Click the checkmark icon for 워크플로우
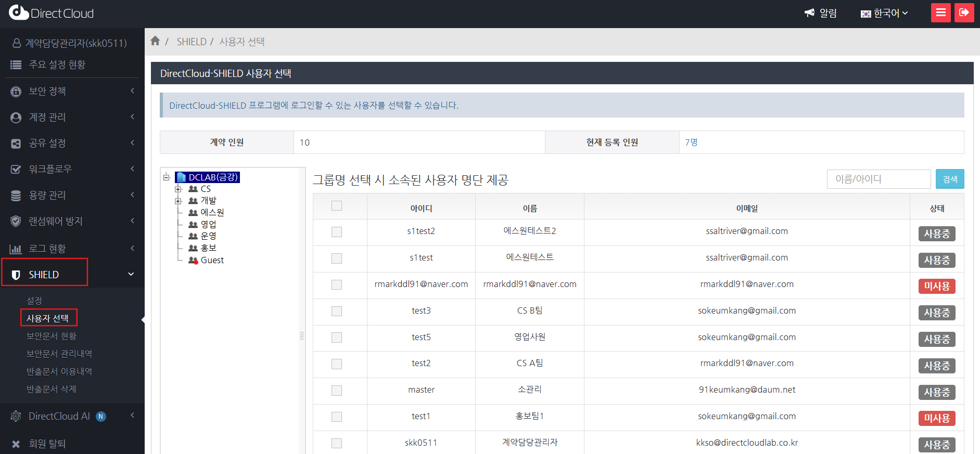 click(16, 170)
